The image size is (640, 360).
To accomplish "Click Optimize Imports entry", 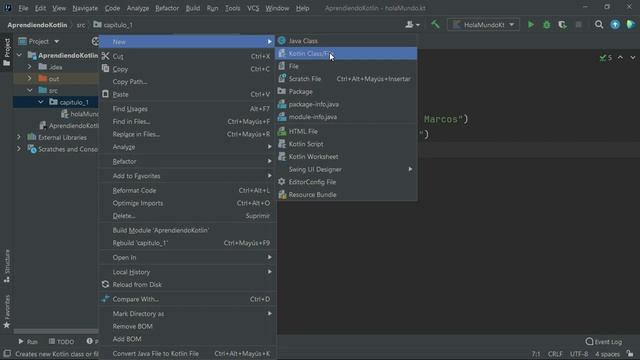I will 187,203.
